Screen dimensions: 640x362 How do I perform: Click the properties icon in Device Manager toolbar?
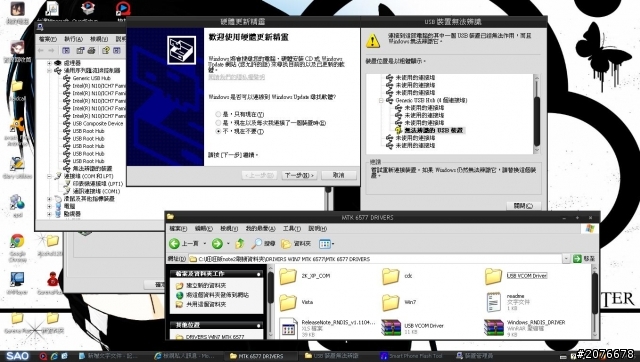[x=80, y=51]
